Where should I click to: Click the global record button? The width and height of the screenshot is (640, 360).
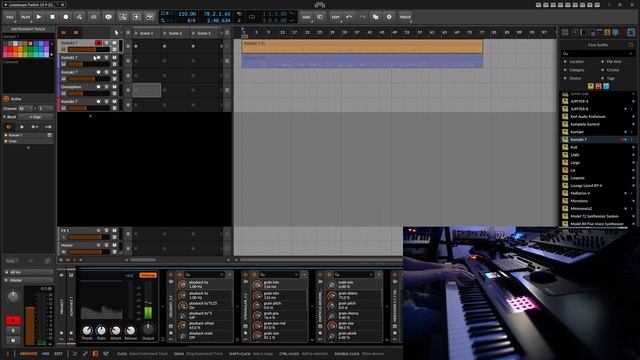(x=66, y=17)
